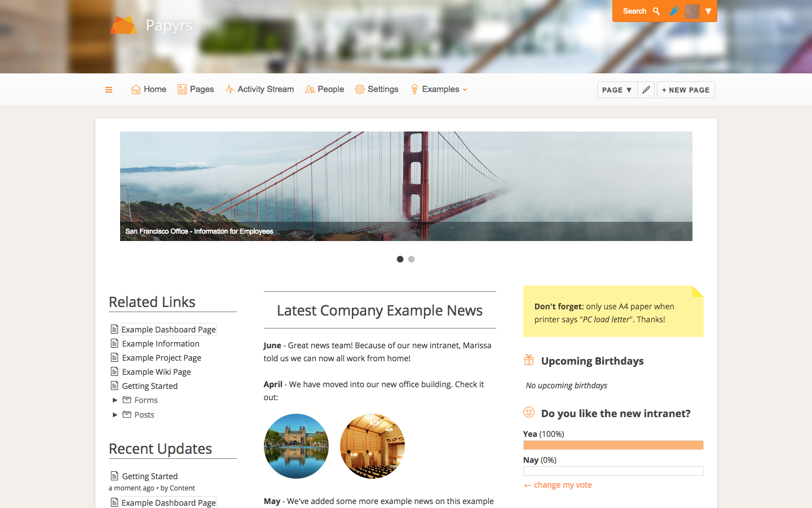Select the first slideshow dot
The height and width of the screenshot is (508, 812).
(400, 259)
